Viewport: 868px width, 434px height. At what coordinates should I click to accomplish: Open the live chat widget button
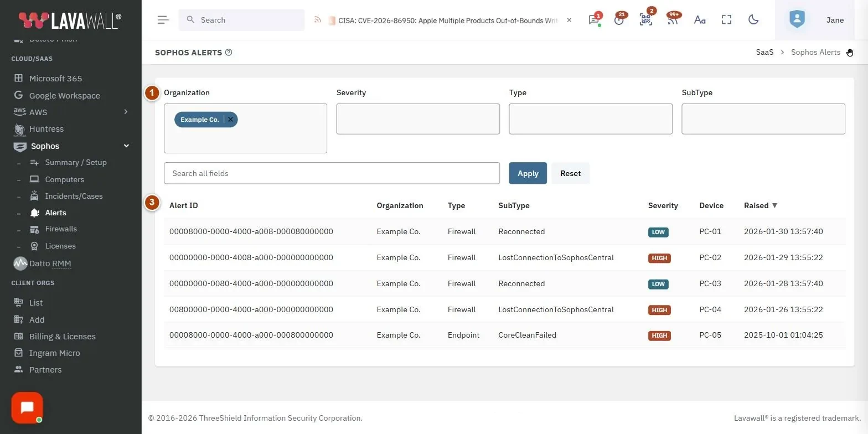click(x=27, y=408)
